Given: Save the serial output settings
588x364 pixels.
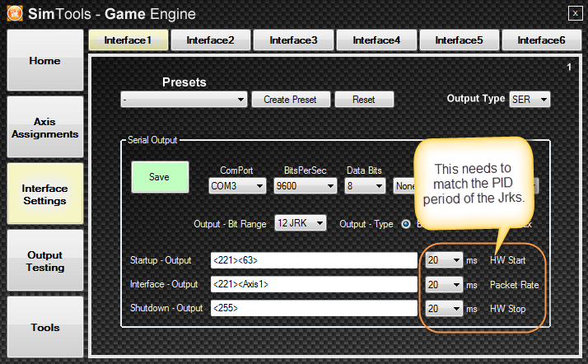Looking at the screenshot, I should click(x=160, y=177).
